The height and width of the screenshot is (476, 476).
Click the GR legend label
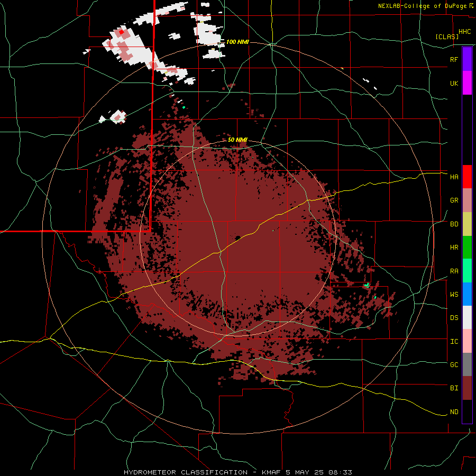[454, 200]
